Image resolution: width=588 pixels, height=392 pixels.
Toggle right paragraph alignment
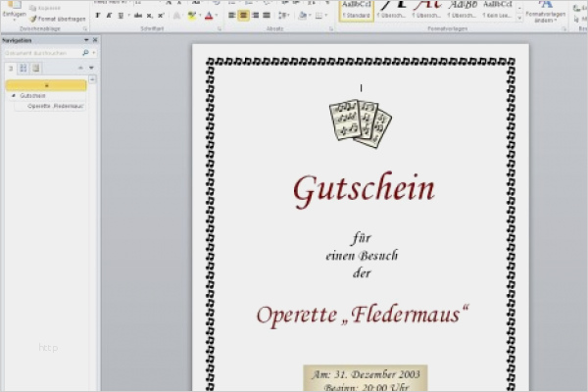[x=256, y=16]
